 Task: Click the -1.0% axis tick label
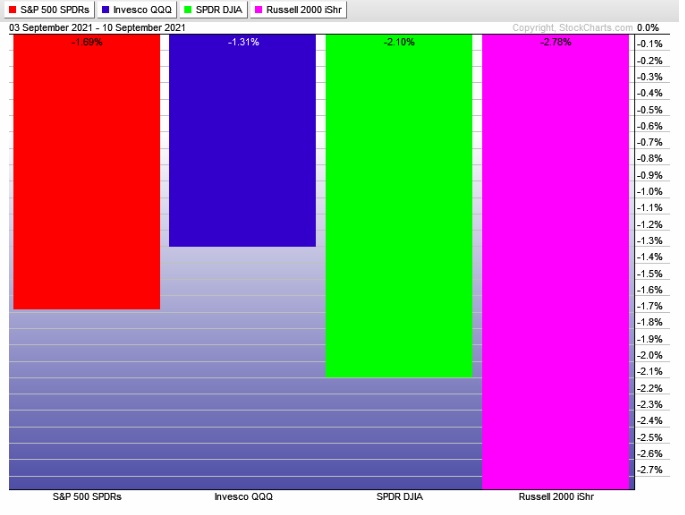650,192
